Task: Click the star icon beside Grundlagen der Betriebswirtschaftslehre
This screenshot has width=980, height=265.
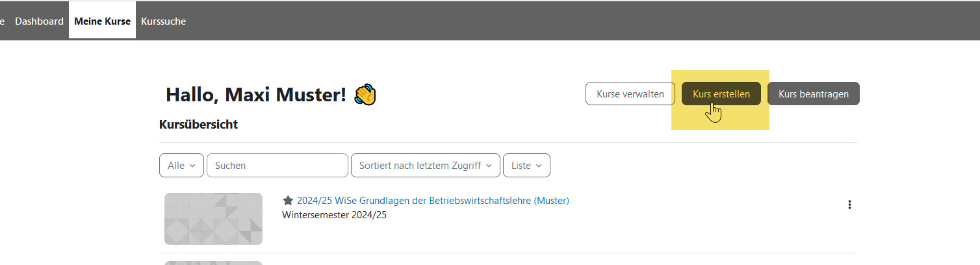Action: (288, 201)
